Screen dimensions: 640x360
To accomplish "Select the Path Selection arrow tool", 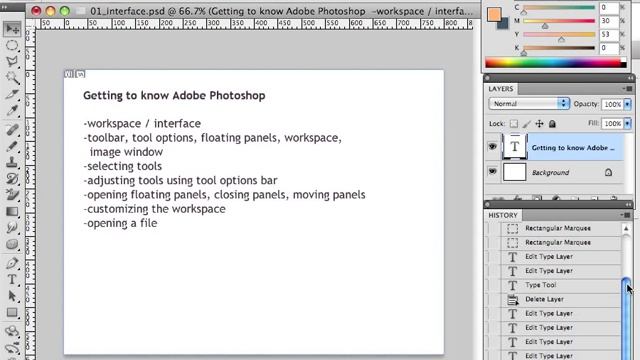I will (12, 296).
